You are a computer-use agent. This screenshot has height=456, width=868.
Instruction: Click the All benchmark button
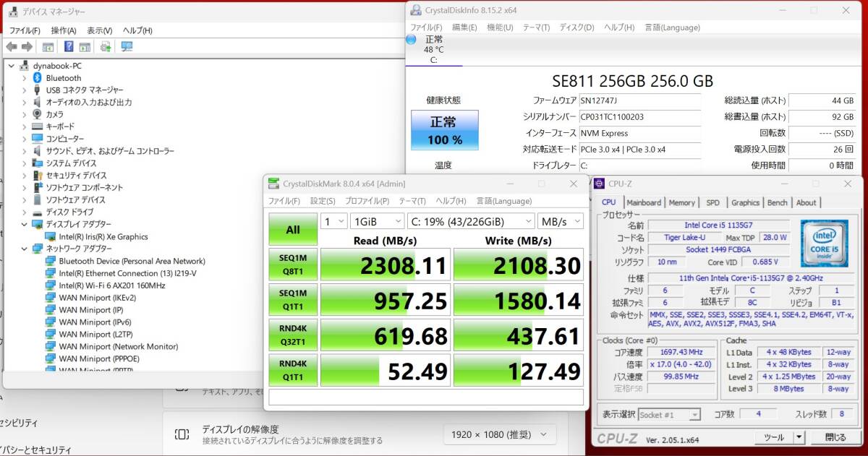click(293, 229)
